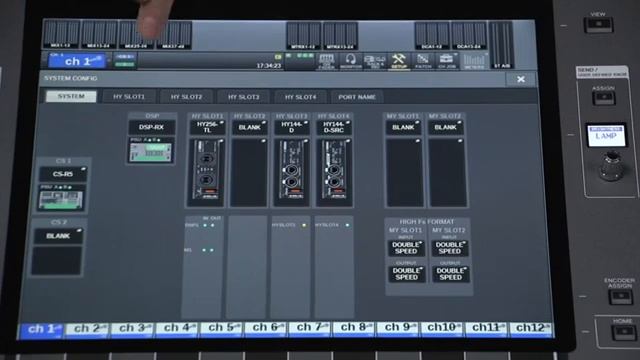640x360 pixels.
Task: Switch to the HY SLOT1 tab
Action: click(129, 97)
